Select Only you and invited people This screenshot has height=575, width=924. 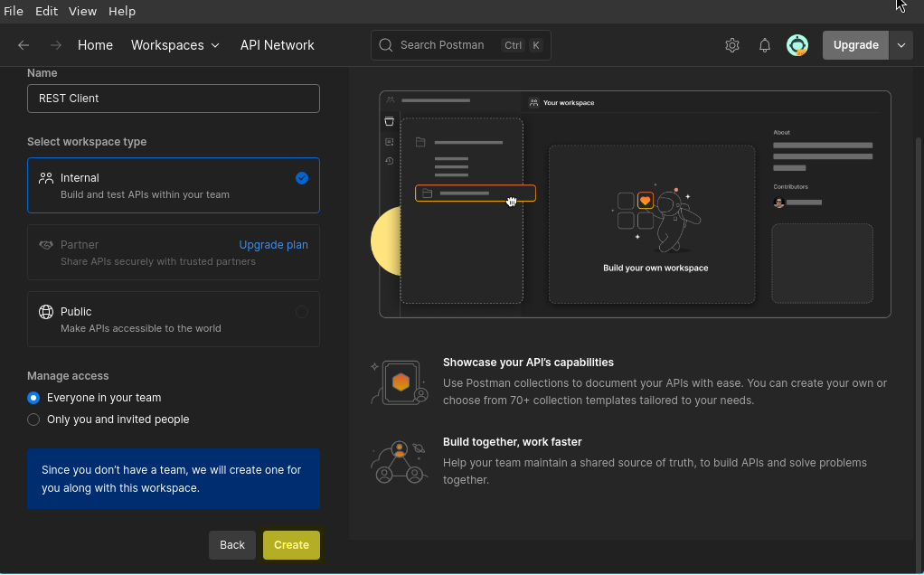click(33, 419)
